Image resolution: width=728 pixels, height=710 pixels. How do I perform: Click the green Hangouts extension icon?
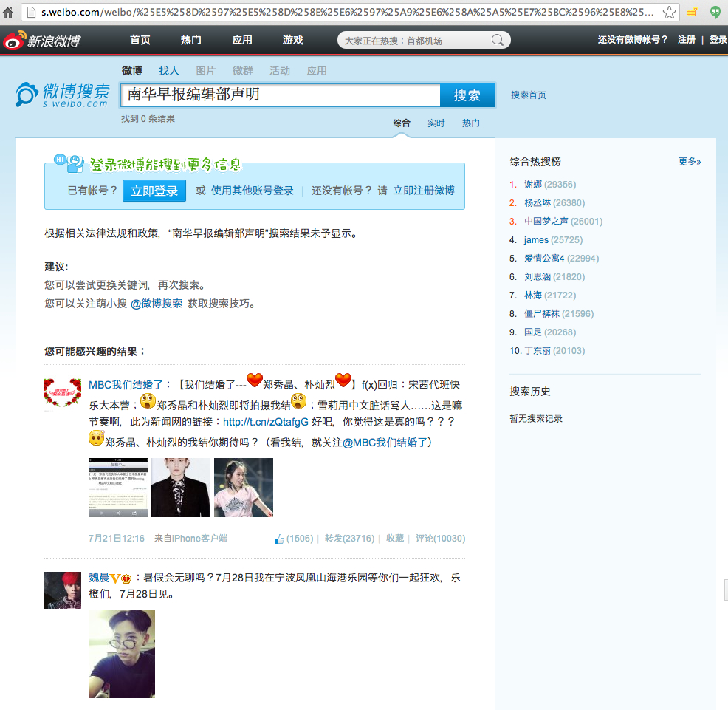pyautogui.click(x=715, y=12)
